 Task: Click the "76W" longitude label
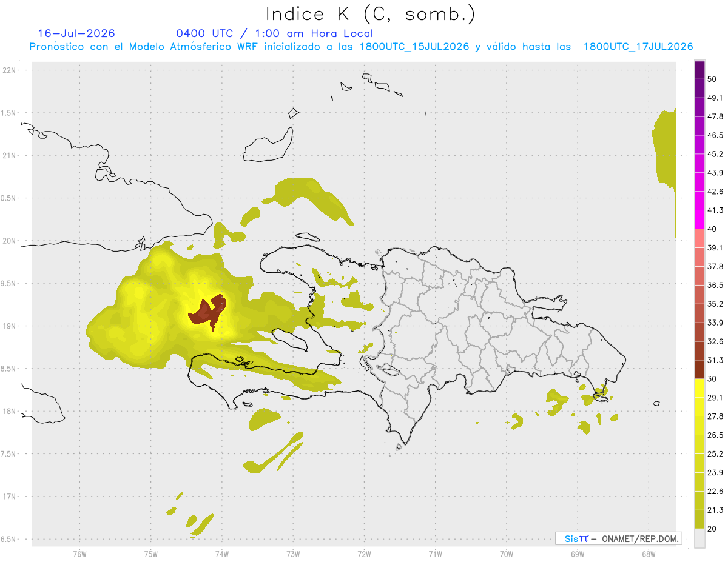(79, 554)
